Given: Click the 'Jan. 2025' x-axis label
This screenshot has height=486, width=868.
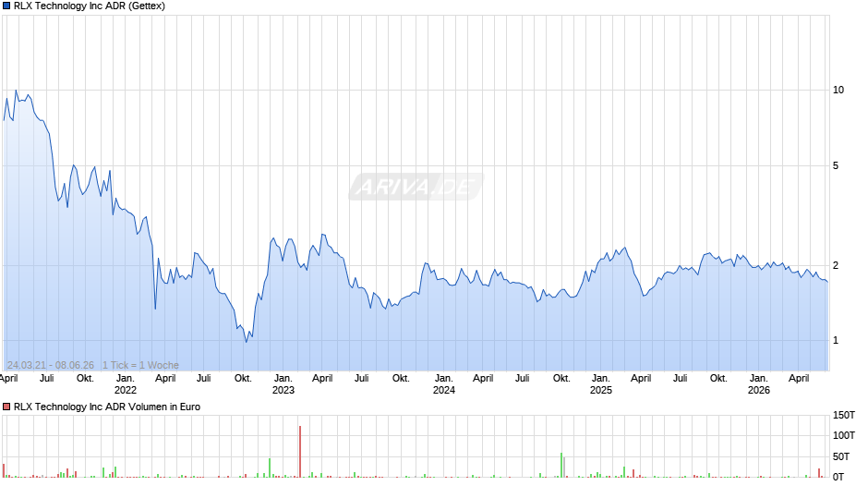Looking at the screenshot, I should pos(600,384).
